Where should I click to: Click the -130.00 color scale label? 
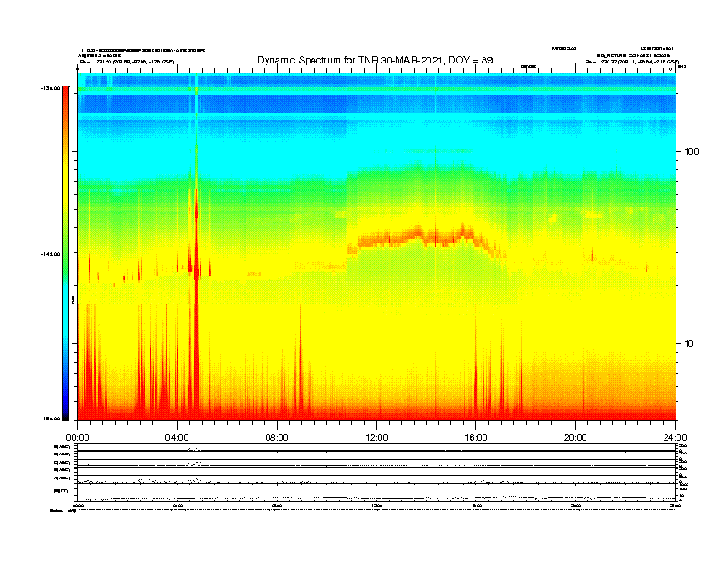click(51, 88)
